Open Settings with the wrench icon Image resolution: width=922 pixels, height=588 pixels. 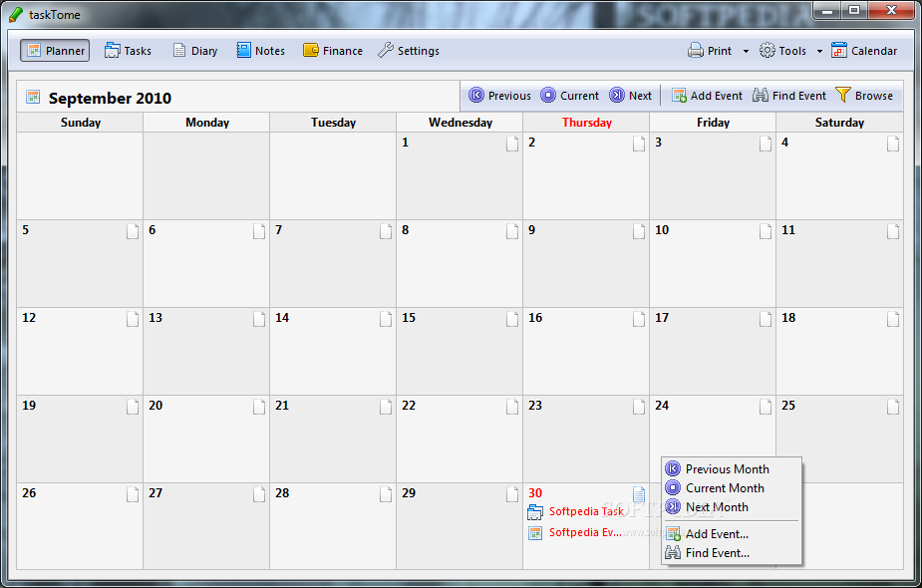point(409,51)
